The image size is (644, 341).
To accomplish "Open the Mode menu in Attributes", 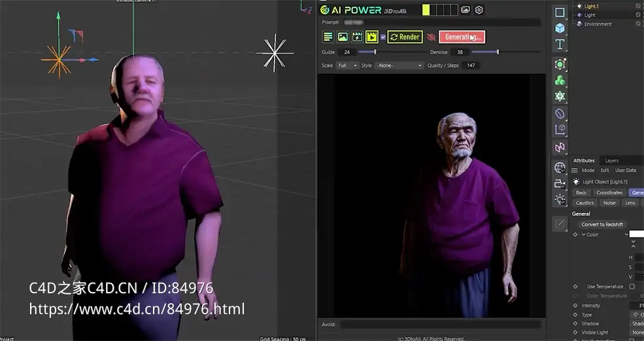I will pos(588,170).
